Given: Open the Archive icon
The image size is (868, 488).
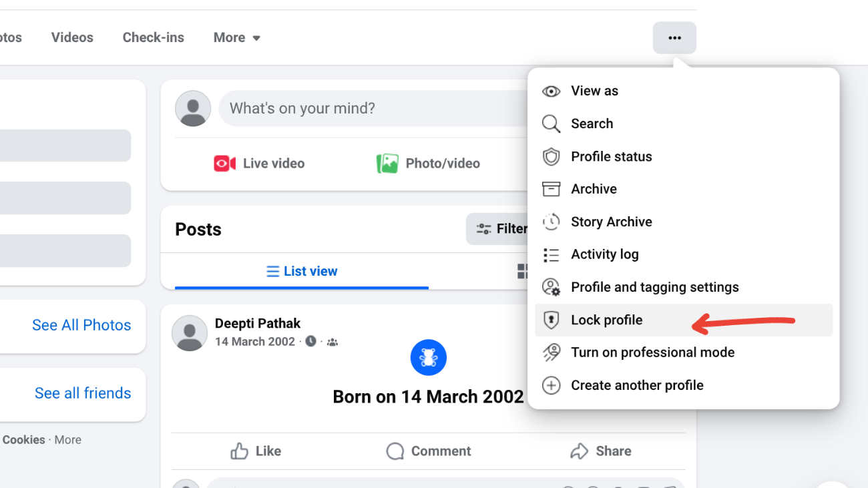Looking at the screenshot, I should [x=551, y=189].
